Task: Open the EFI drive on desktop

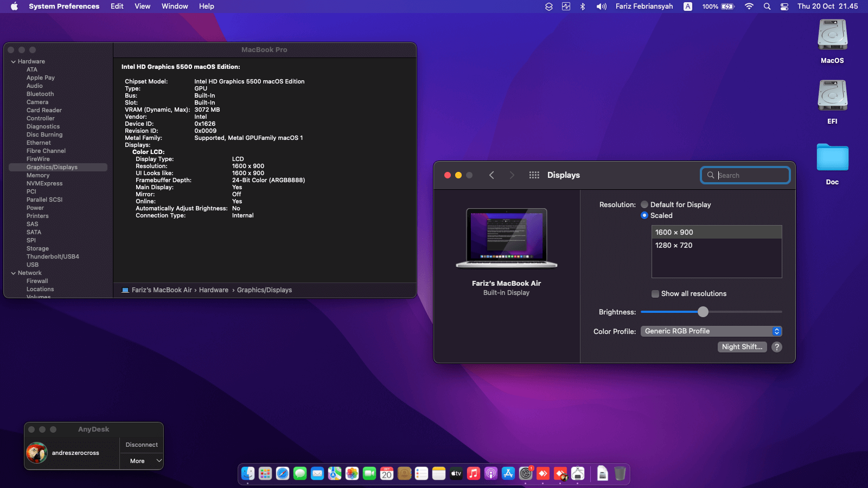Action: 832,97
